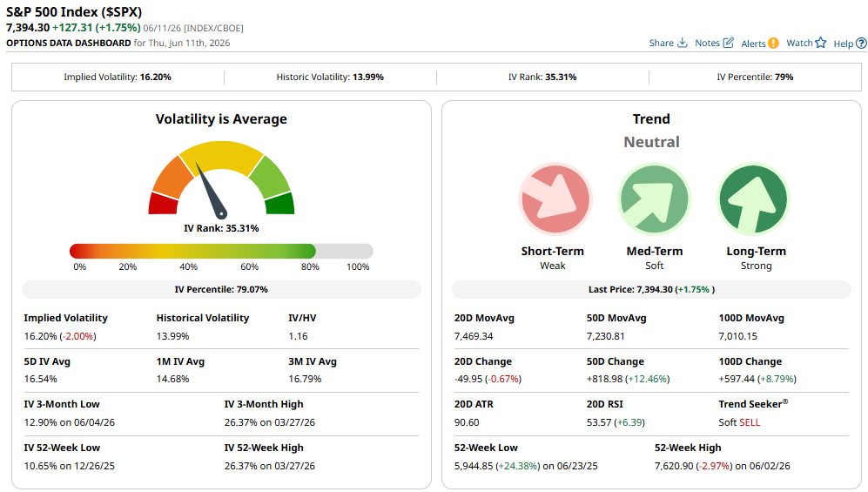Click the red segment of the volatility gauge
This screenshot has width=868, height=492.
(x=164, y=204)
